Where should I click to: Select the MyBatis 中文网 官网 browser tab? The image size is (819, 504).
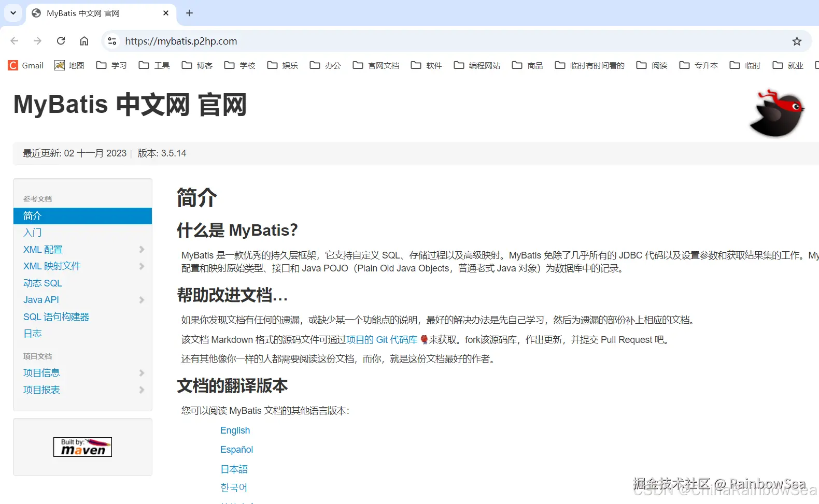pyautogui.click(x=101, y=13)
